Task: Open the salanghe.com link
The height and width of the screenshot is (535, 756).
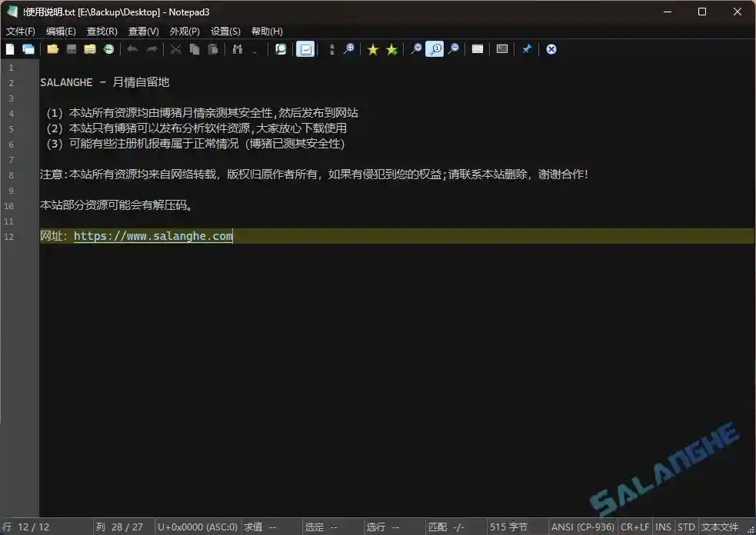Action: click(152, 236)
